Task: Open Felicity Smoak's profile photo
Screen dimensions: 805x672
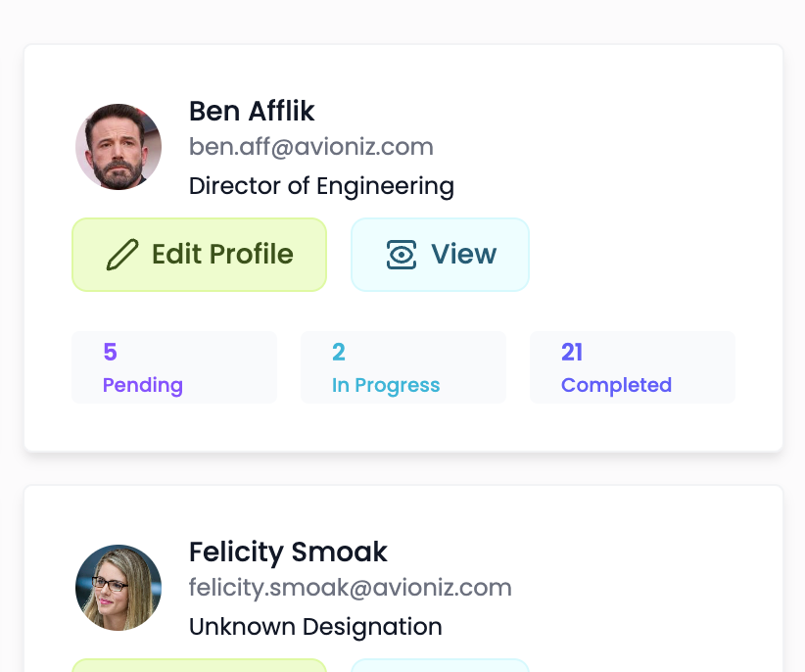Action: click(118, 588)
